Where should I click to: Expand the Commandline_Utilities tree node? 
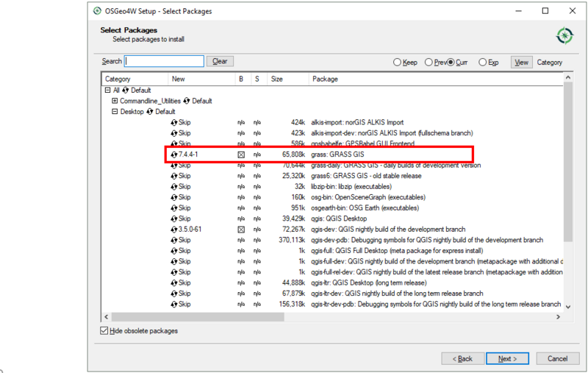click(x=115, y=101)
